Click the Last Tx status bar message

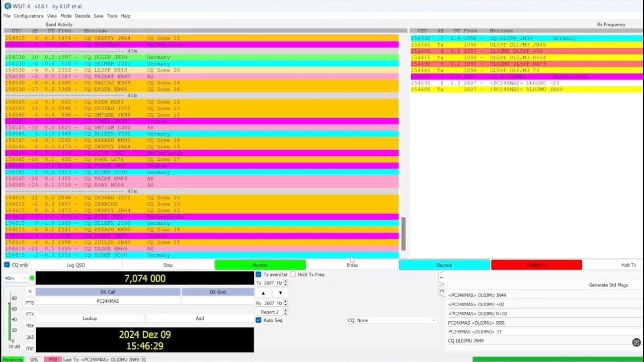point(105,359)
